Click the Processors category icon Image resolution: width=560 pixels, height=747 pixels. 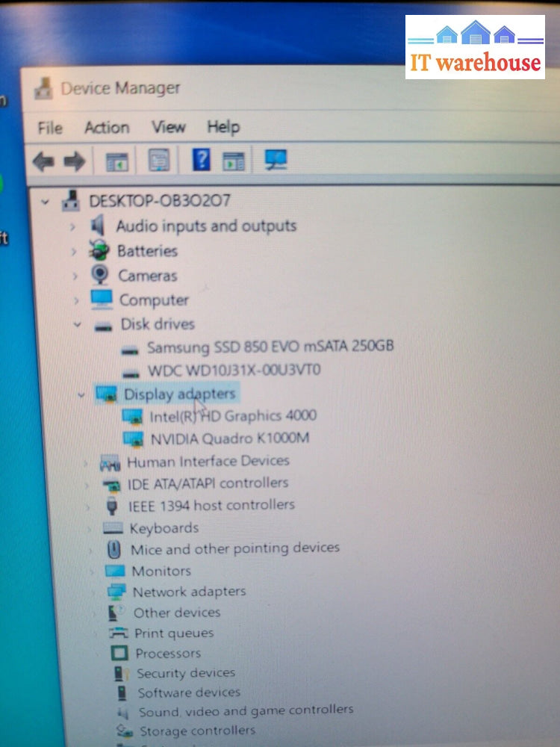click(x=119, y=654)
